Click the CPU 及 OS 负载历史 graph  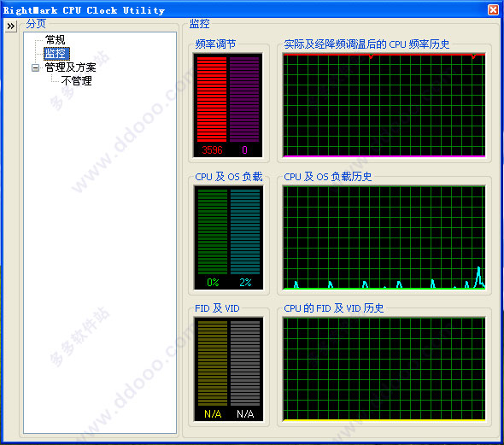coord(384,237)
